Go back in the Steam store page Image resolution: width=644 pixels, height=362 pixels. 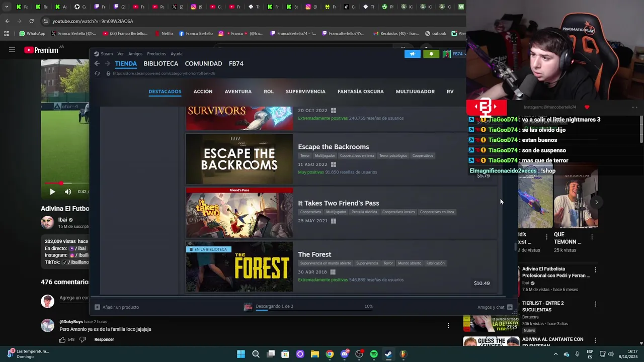pos(97,64)
